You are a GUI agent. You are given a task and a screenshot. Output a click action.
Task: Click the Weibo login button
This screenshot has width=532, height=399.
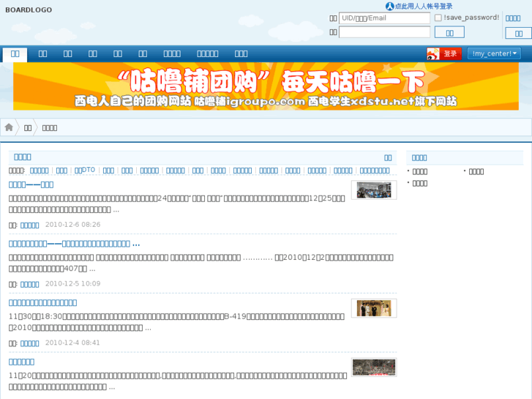444,53
